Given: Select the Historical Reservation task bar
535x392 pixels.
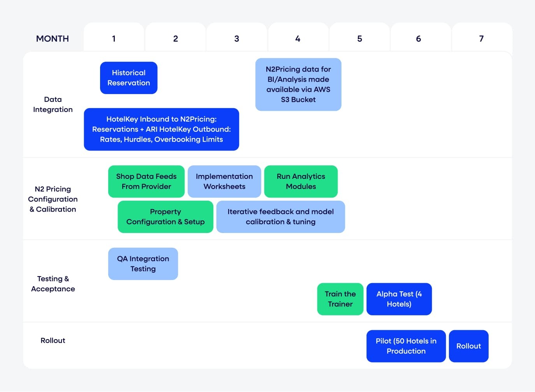Looking at the screenshot, I should (128, 78).
